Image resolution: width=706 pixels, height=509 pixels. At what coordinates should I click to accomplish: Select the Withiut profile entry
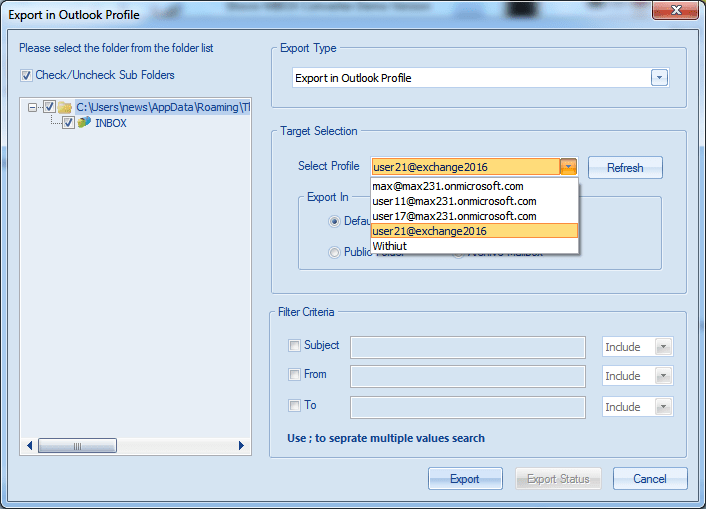(x=390, y=246)
